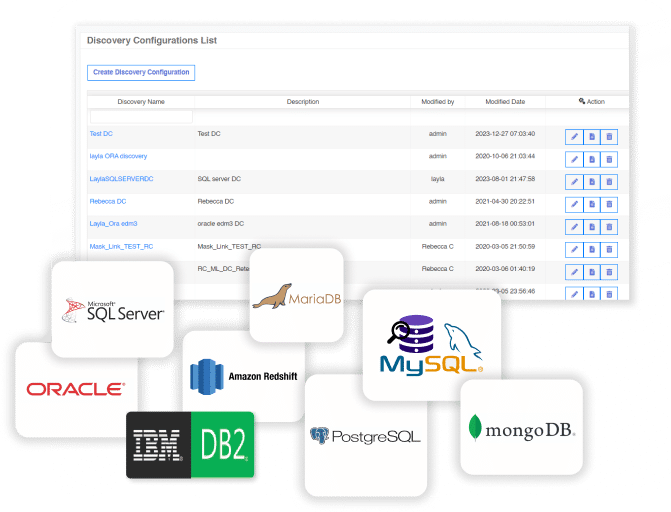Open the Layla_Ora edm3 link
The image size is (671, 512).
(x=113, y=223)
